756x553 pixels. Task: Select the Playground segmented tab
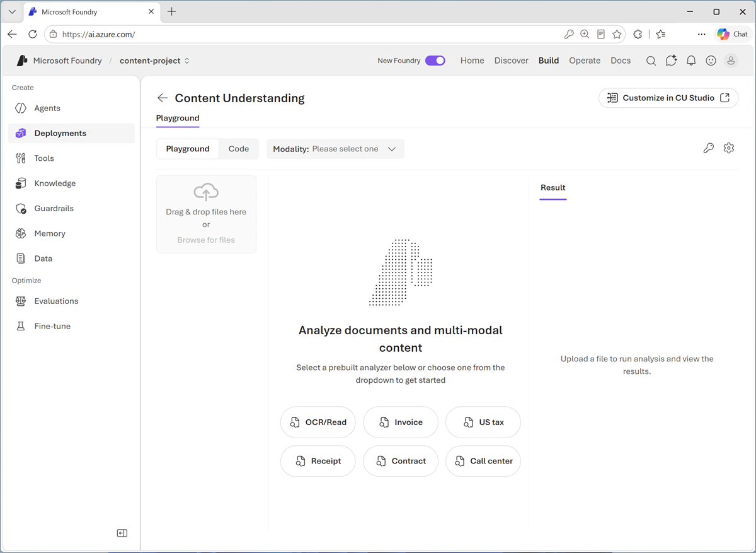[188, 149]
